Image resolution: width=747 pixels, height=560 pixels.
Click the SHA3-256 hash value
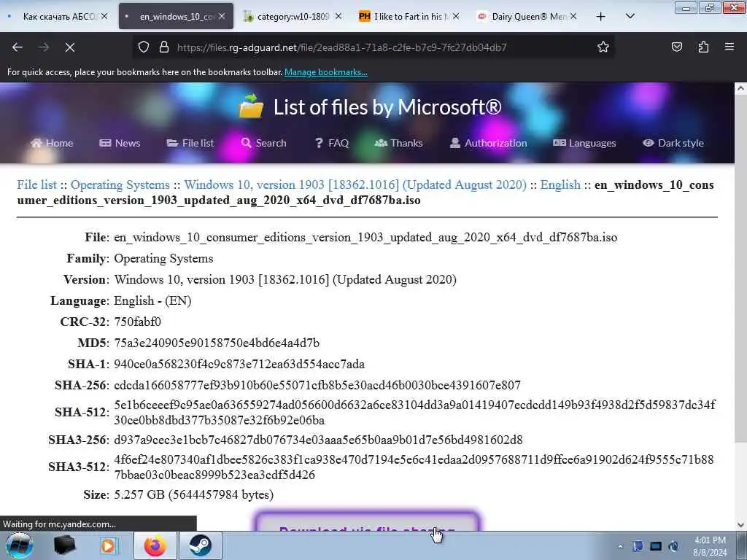coord(318,440)
